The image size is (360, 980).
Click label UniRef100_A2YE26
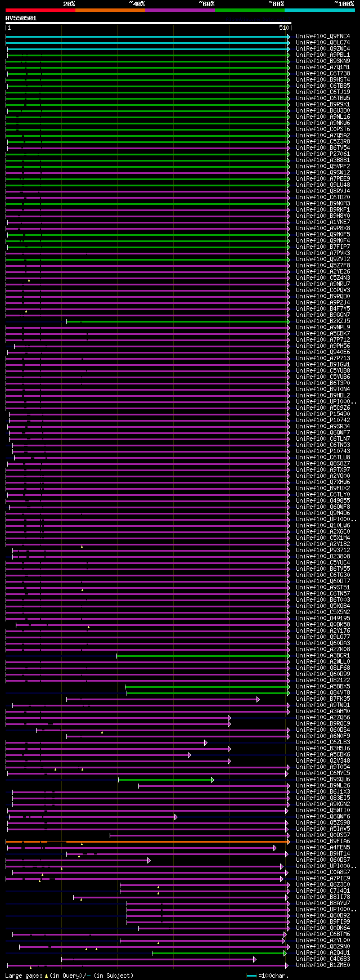click(x=323, y=272)
